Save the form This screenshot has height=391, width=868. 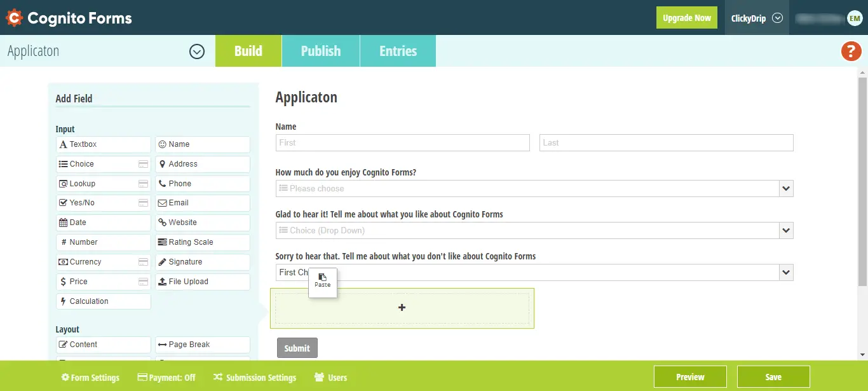pos(773,377)
